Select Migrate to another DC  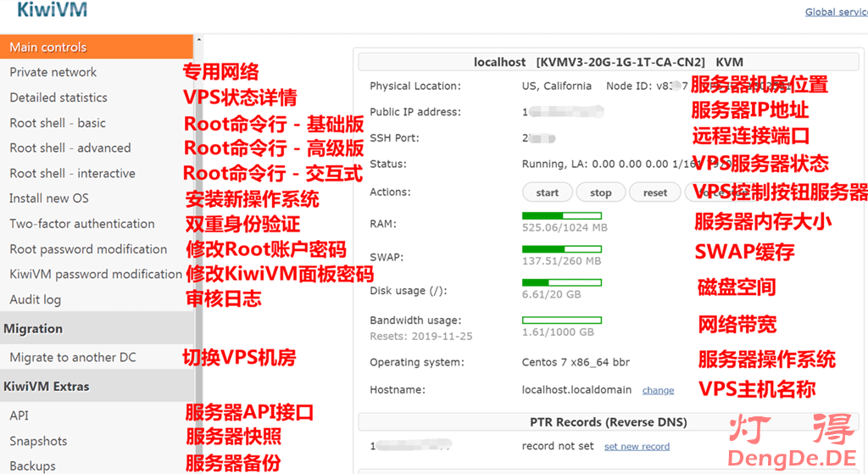[73, 357]
